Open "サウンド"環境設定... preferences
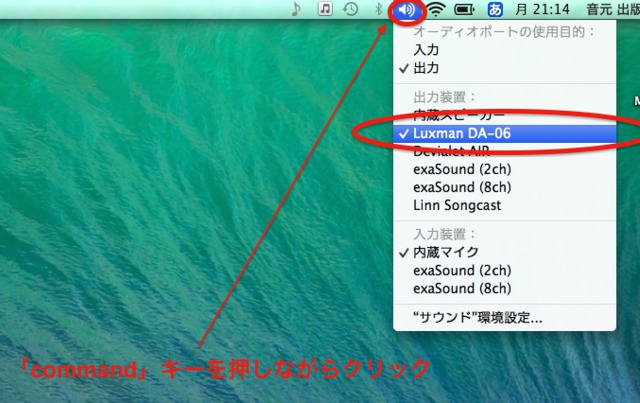 click(x=504, y=317)
